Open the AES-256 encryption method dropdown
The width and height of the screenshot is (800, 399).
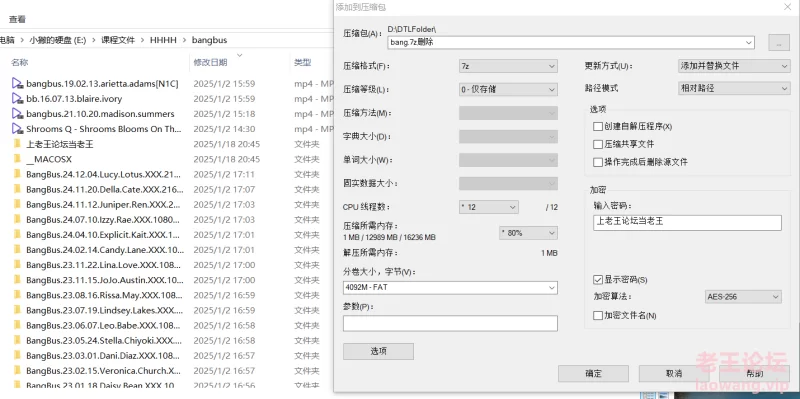click(743, 296)
